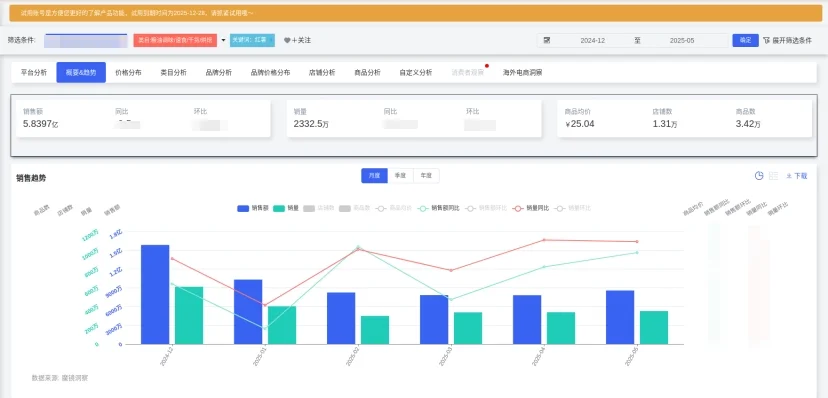Click the 2025-01 green volume bar

[x=282, y=325]
